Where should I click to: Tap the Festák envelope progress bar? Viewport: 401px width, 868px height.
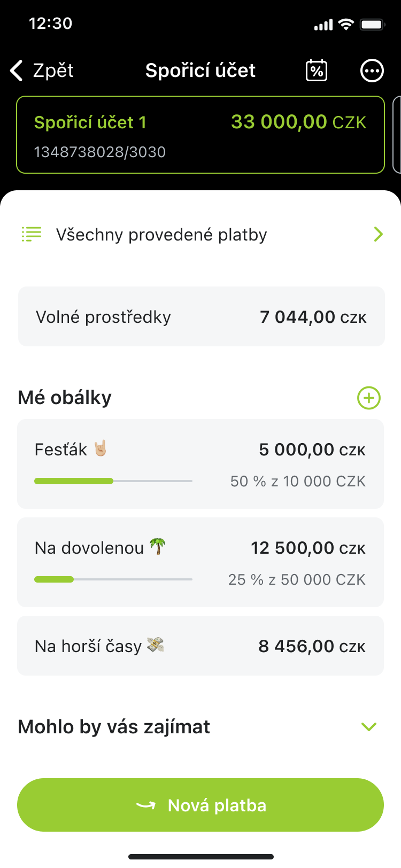(x=113, y=481)
